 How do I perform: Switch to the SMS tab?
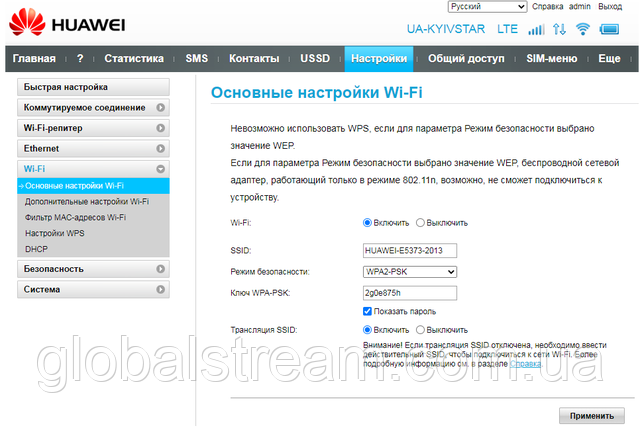tap(197, 59)
